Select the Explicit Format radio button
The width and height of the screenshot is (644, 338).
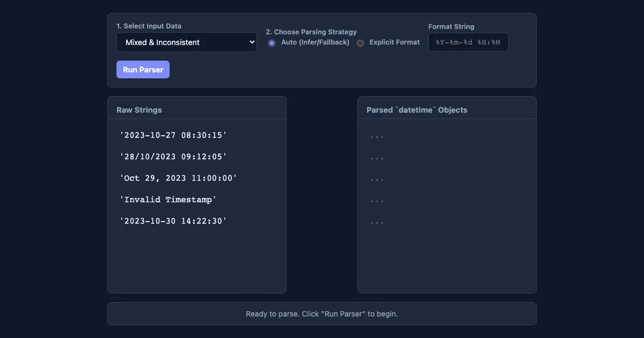361,43
